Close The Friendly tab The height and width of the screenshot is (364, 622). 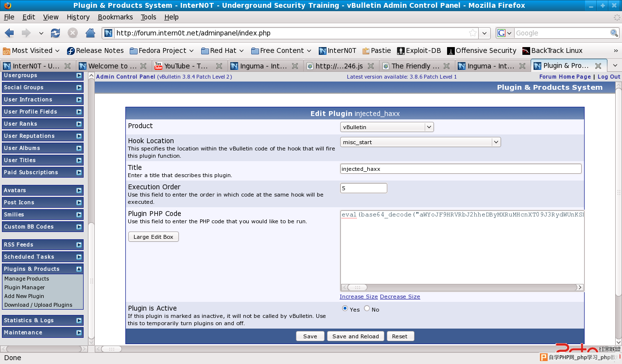pyautogui.click(x=447, y=66)
